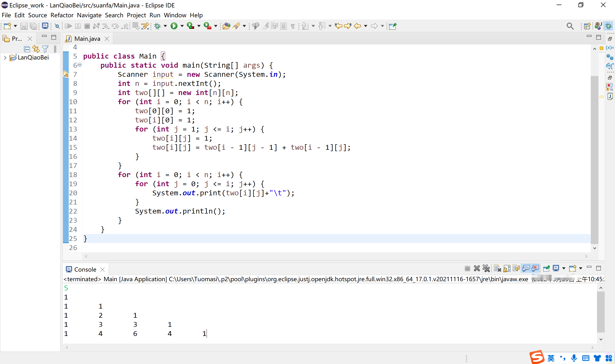The image size is (615, 364).
Task: Expand the LanQiaoBei project tree node
Action: [x=5, y=58]
